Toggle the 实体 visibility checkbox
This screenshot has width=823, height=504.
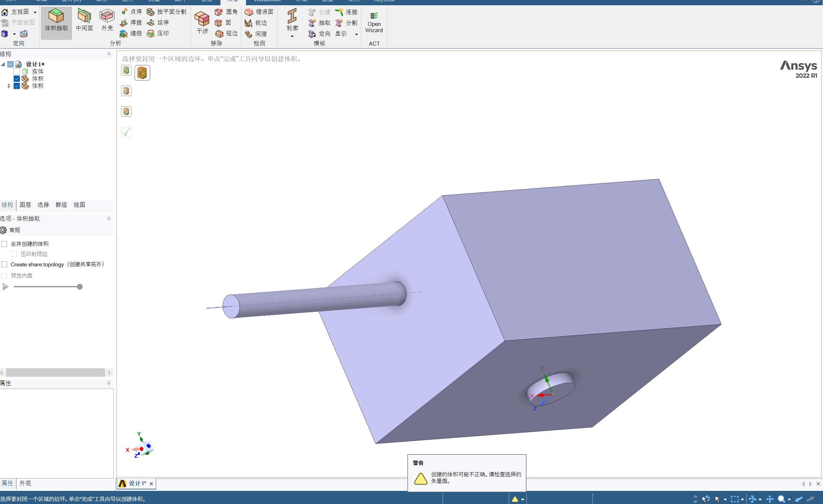(17, 71)
